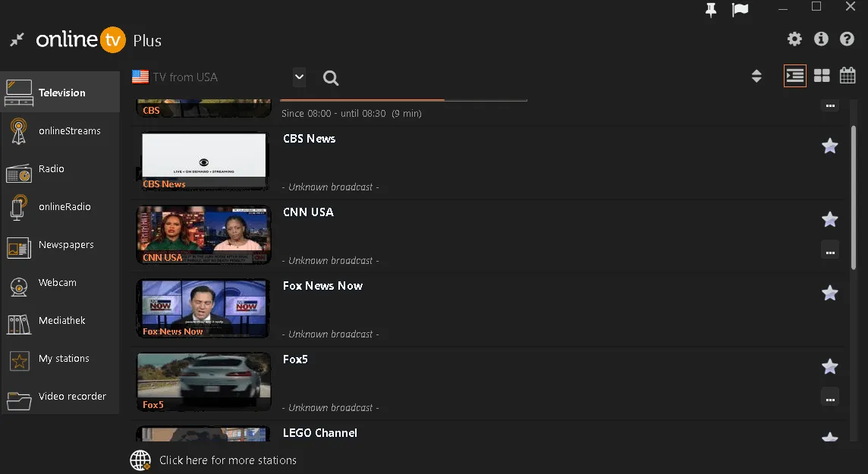Click the info icon in header
868x474 pixels.
coord(821,39)
